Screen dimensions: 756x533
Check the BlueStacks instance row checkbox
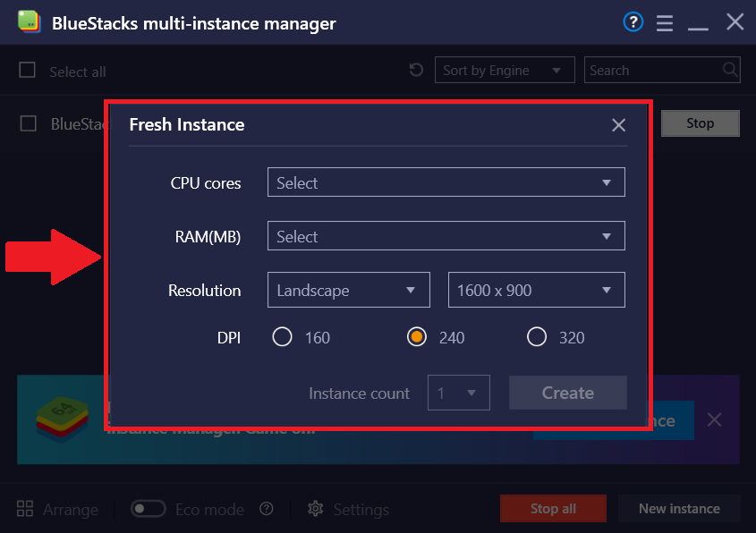click(x=28, y=123)
